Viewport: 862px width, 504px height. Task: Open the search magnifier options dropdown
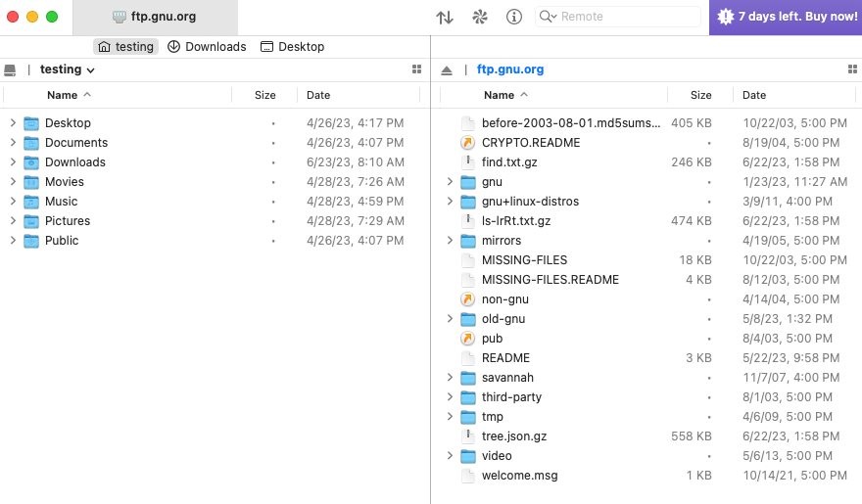[549, 17]
